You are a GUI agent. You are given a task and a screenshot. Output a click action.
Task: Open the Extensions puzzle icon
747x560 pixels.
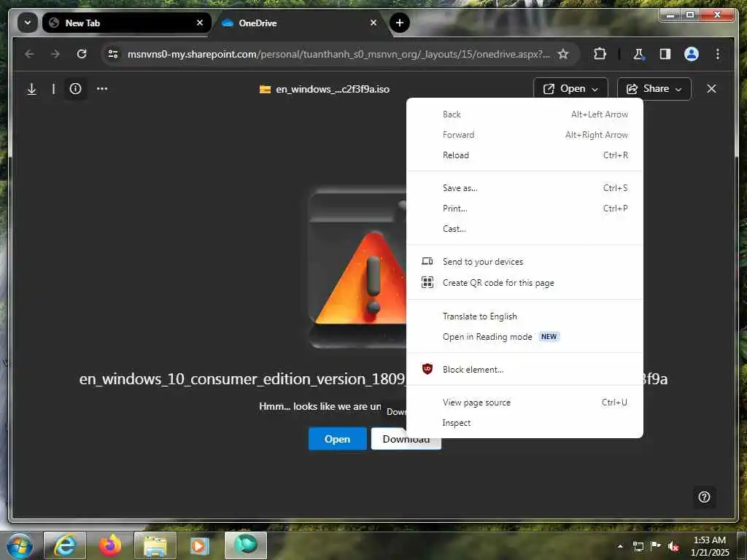(x=600, y=54)
